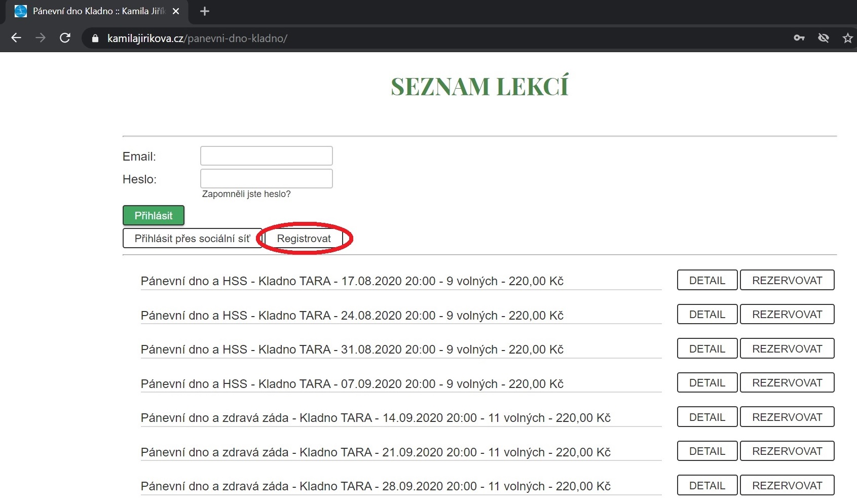The width and height of the screenshot is (857, 504).
Task: Open DETAIL for the 17.08.2020 lesson
Action: pyautogui.click(x=706, y=281)
